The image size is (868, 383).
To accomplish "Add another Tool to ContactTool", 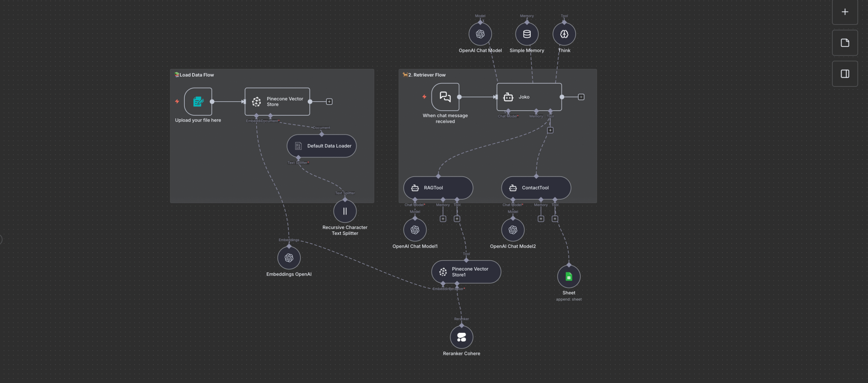I will (x=555, y=219).
